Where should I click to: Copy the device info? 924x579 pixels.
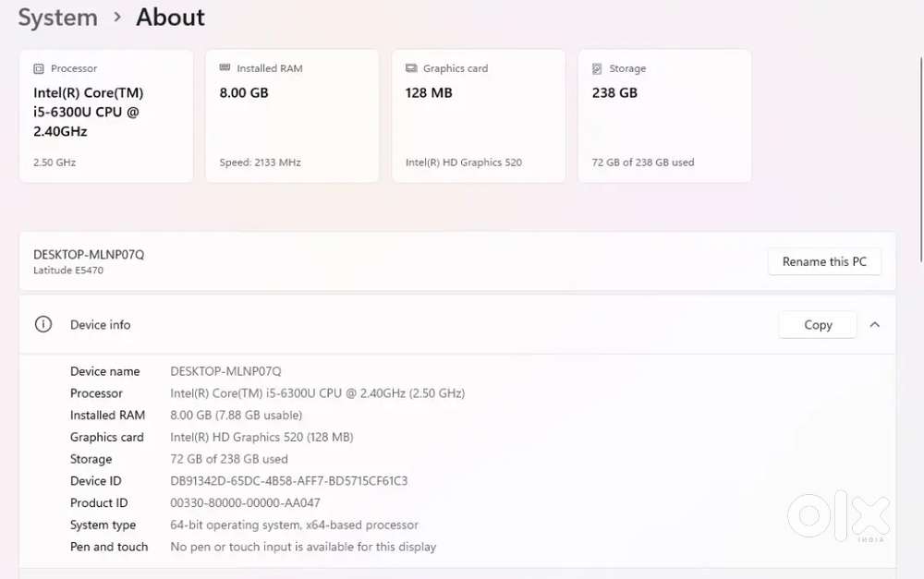click(x=818, y=324)
